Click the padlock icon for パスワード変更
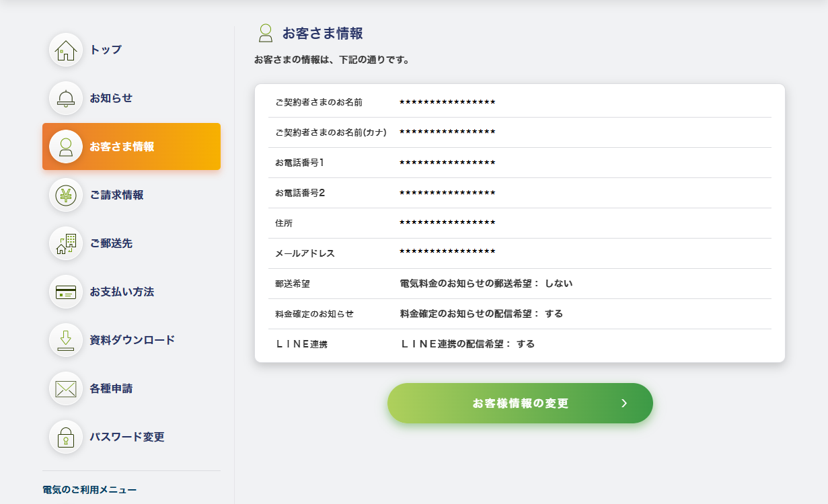The image size is (828, 504). coord(66,437)
